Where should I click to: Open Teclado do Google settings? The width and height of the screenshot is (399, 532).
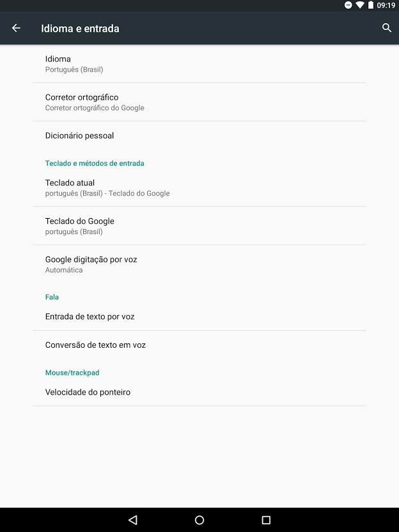tap(199, 226)
